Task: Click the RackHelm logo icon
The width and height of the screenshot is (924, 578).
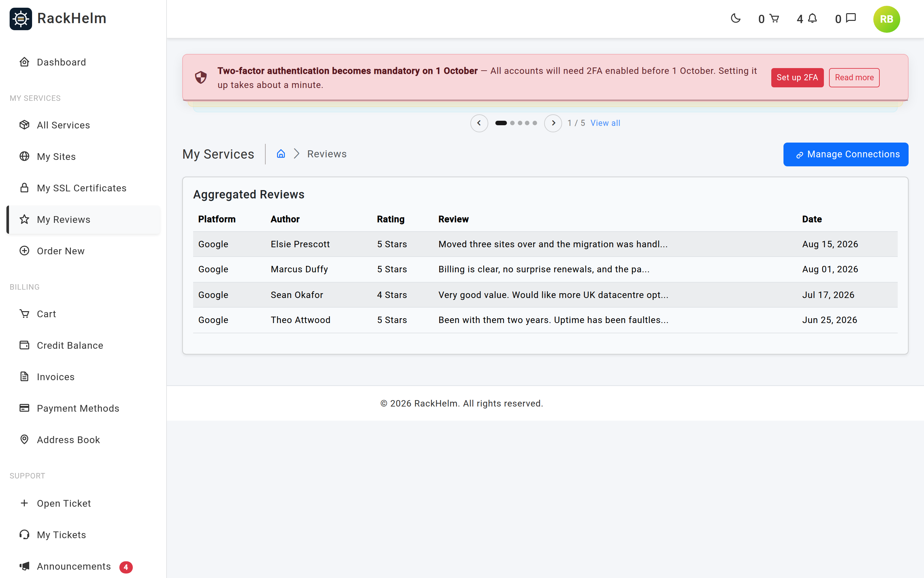Action: point(21,19)
